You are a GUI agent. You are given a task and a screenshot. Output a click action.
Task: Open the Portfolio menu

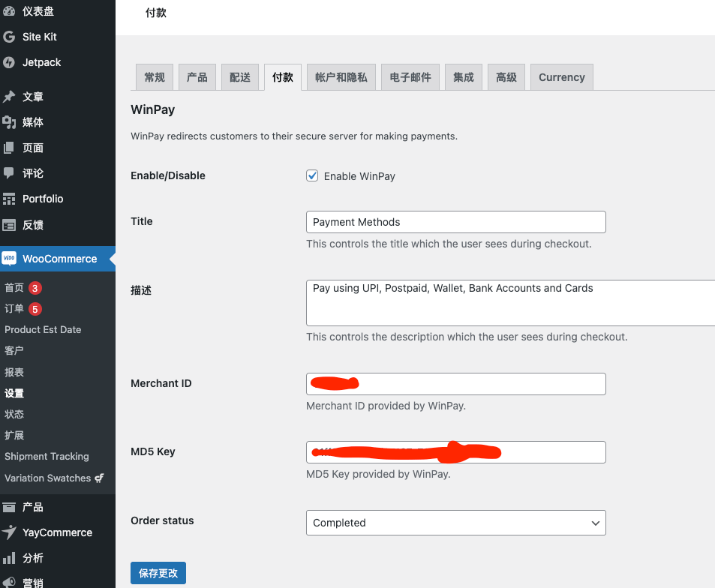(58, 199)
